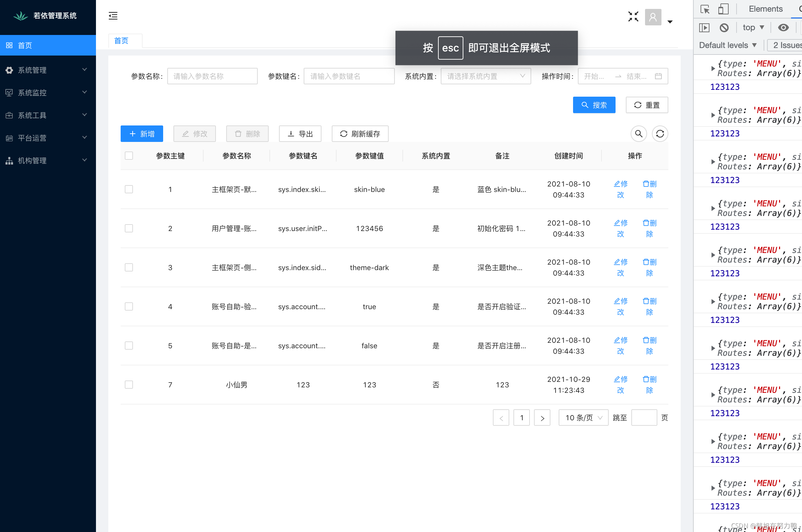This screenshot has height=532, width=802.
Task: Open the user avatar menu
Action: 653,17
